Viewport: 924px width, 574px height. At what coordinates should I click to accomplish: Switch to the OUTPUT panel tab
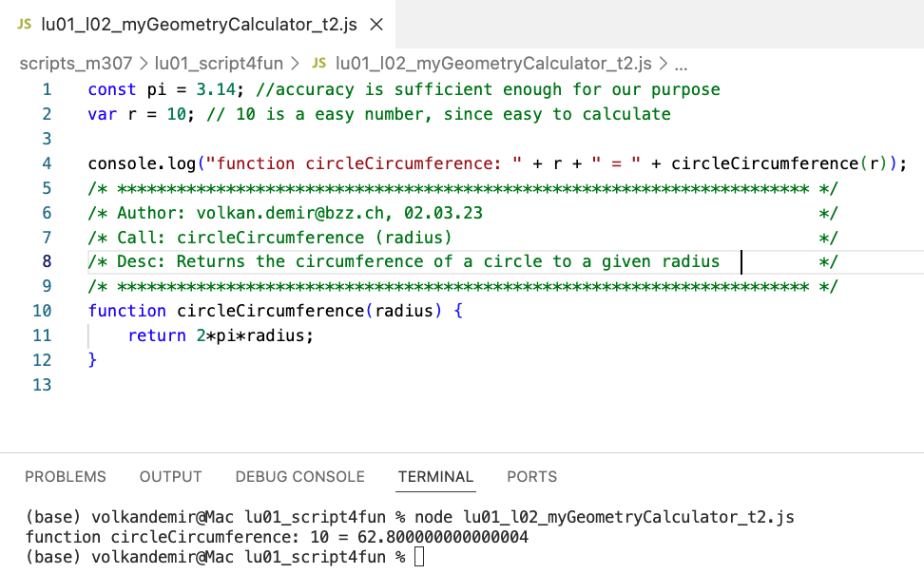click(170, 476)
